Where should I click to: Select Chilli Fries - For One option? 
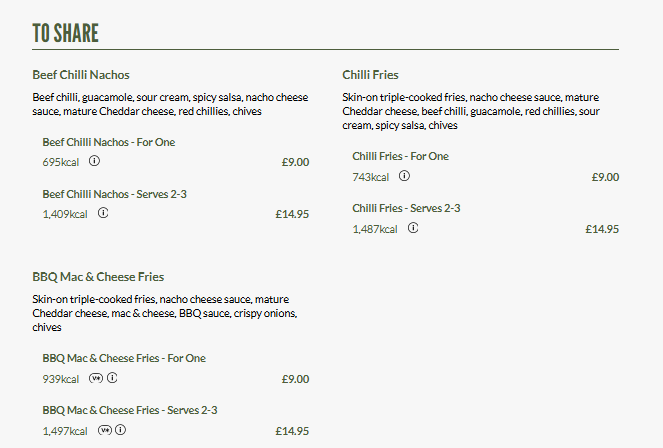pyautogui.click(x=400, y=156)
